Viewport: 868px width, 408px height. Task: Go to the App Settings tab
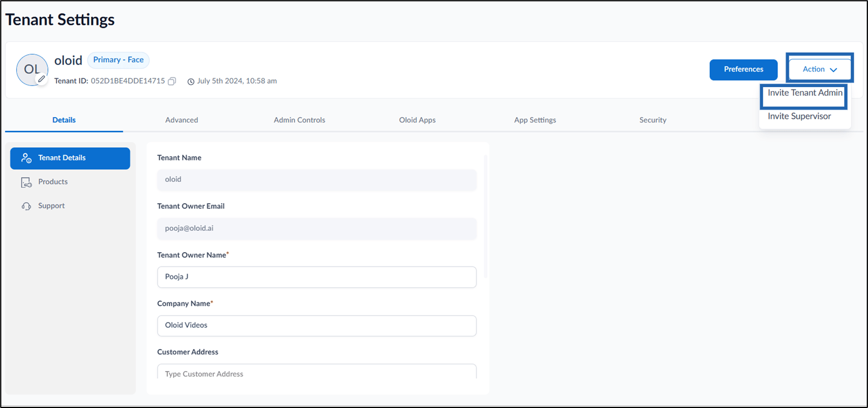coord(535,120)
